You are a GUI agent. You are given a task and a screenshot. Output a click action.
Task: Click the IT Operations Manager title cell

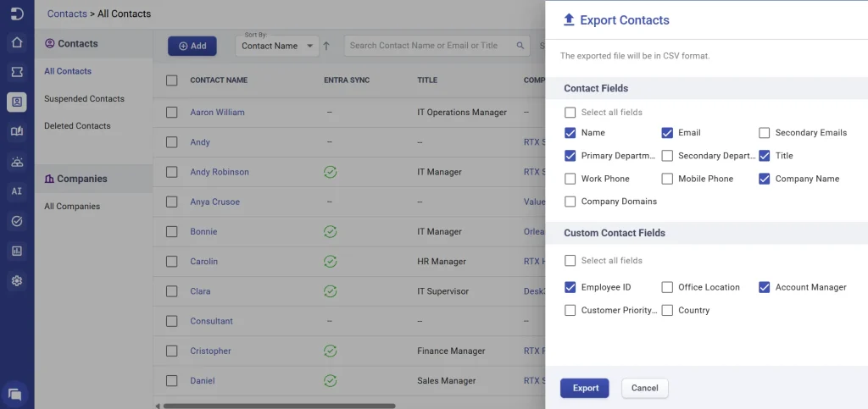coord(462,112)
